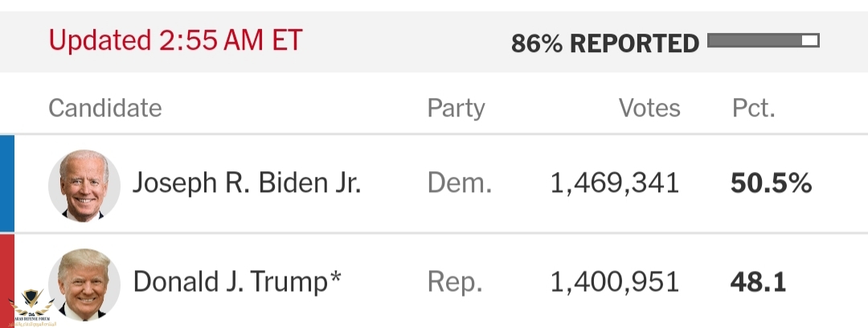Screen dimensions: 868x328
Task: Click the Party column header
Action: point(457,109)
